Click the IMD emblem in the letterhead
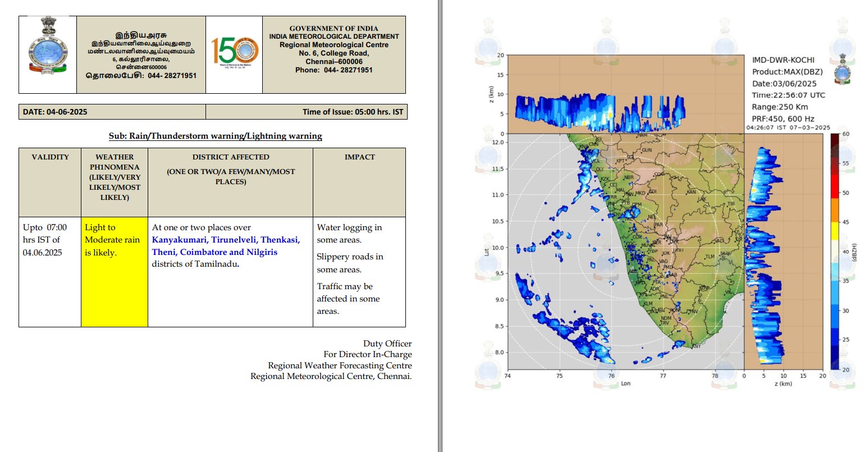Screen dimensions: 868x452 pyautogui.click(x=48, y=47)
